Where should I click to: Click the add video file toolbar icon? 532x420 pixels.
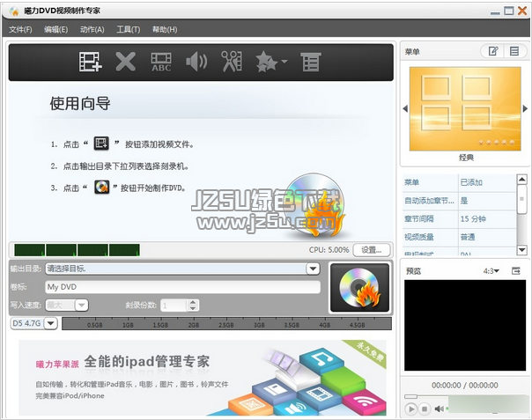[x=90, y=62]
